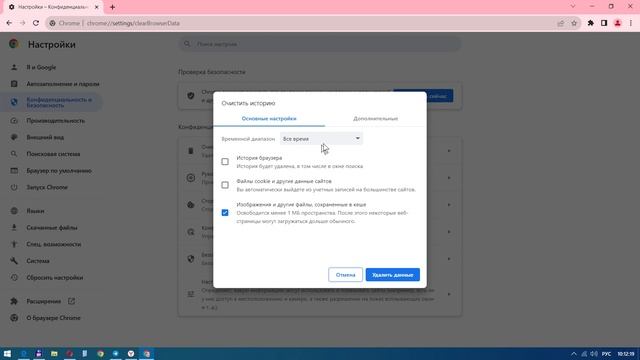Screen dimensions: 640x360
Task: Expand the fourth privacy row arrow behind dialog
Action: pos(449,232)
